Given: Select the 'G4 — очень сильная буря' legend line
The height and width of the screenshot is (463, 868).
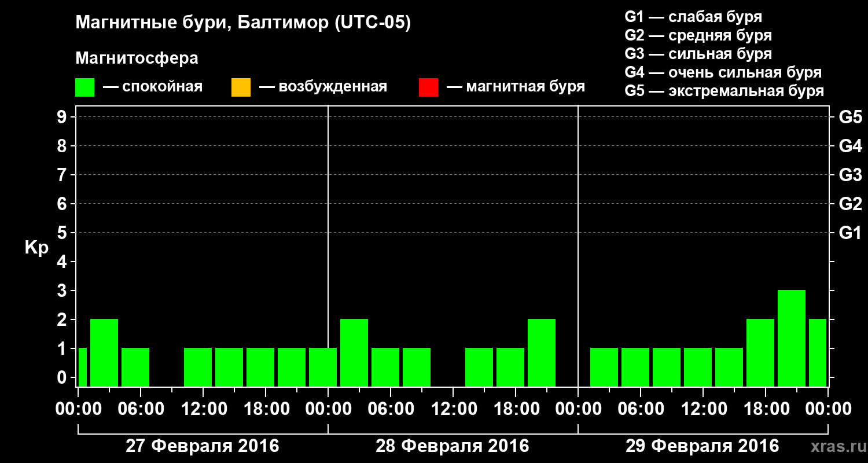Looking at the screenshot, I should 723,72.
